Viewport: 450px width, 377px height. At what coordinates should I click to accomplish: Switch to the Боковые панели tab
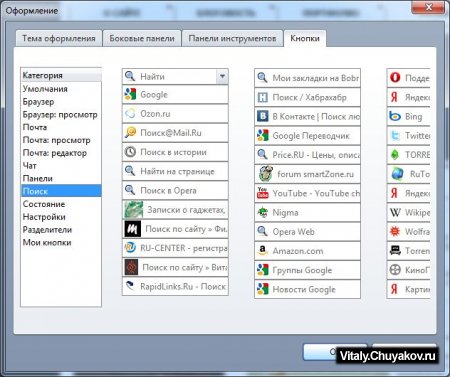pos(142,39)
